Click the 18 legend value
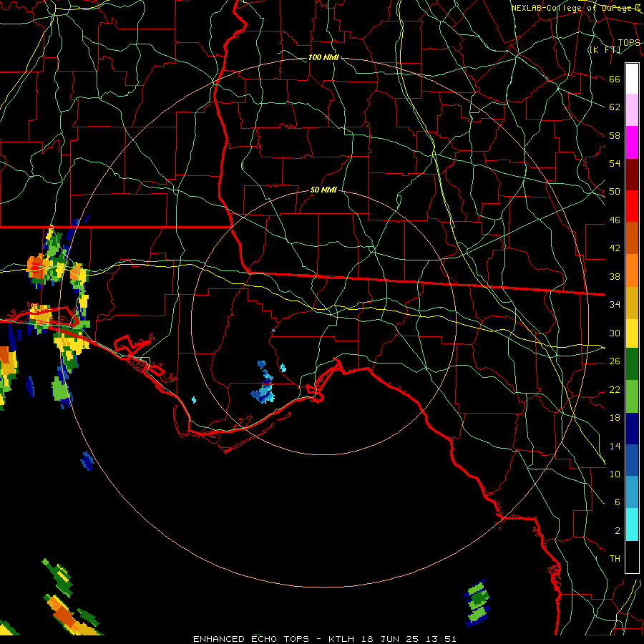Image resolution: width=644 pixels, height=644 pixels. click(615, 418)
